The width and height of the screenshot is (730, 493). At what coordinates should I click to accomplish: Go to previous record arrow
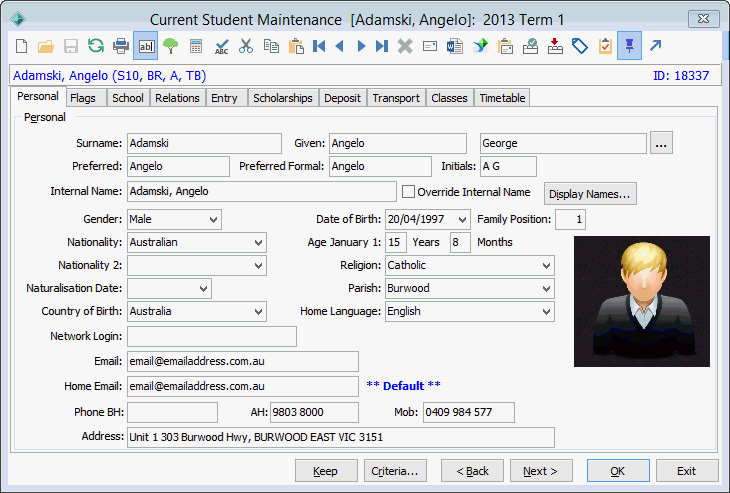[x=340, y=46]
